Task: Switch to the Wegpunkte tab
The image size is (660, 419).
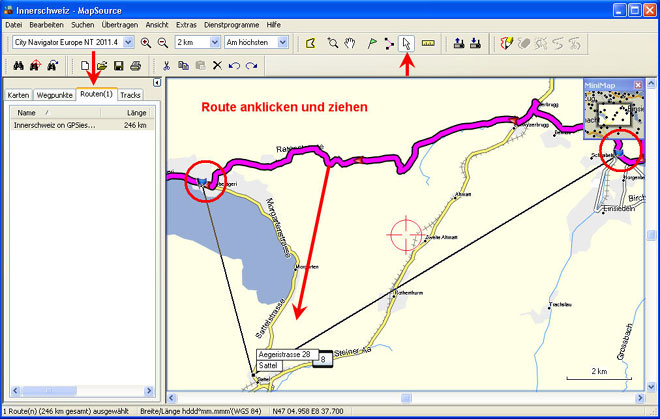Action: pyautogui.click(x=54, y=95)
